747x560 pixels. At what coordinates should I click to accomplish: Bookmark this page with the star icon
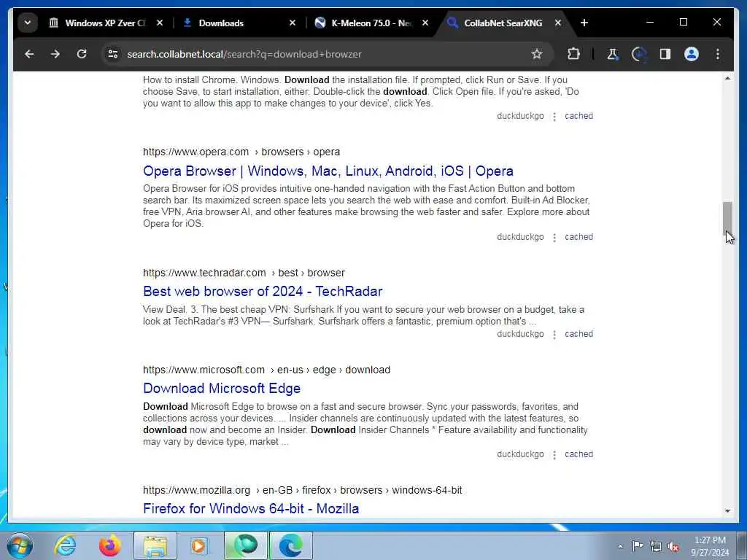coord(537,54)
